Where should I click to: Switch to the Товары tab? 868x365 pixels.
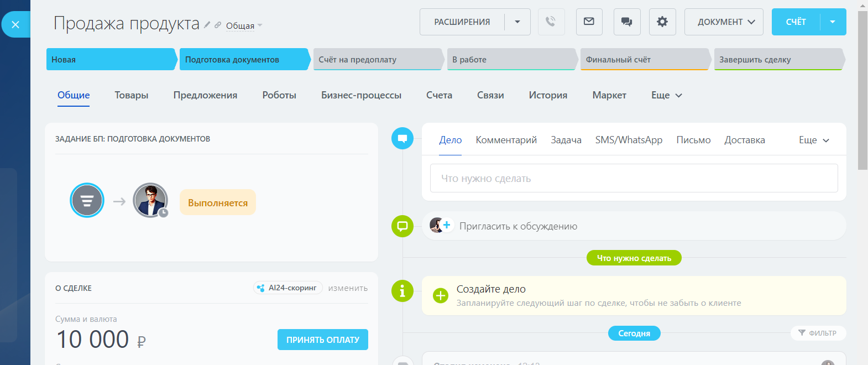click(131, 95)
